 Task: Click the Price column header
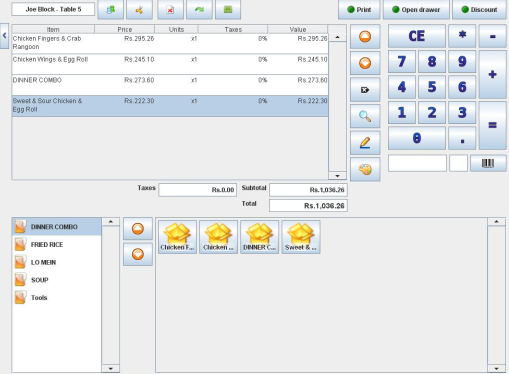pos(125,29)
